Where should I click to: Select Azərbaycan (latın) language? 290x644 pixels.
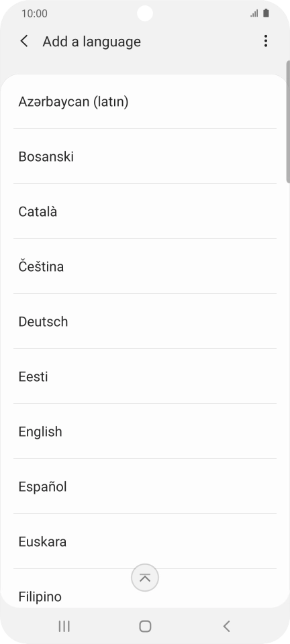(x=145, y=101)
